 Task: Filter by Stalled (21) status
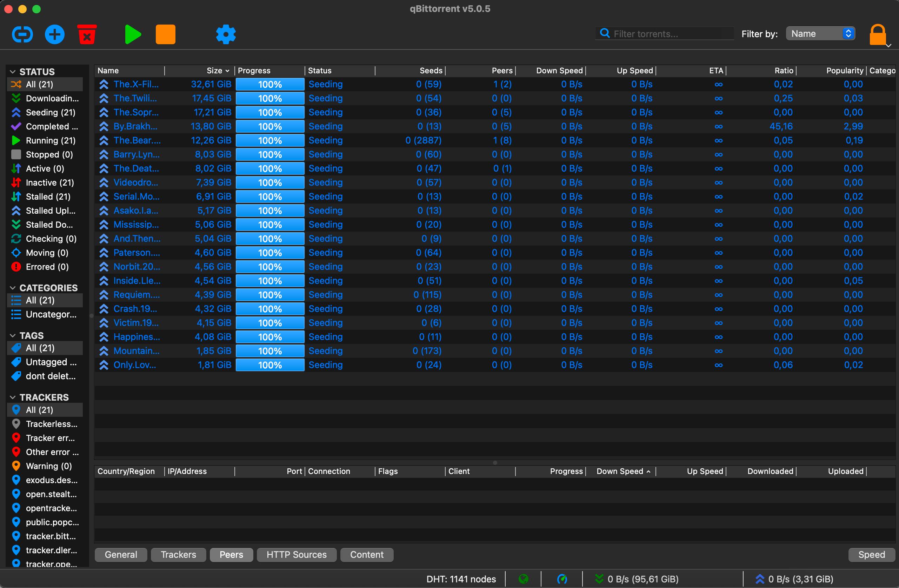(x=45, y=196)
